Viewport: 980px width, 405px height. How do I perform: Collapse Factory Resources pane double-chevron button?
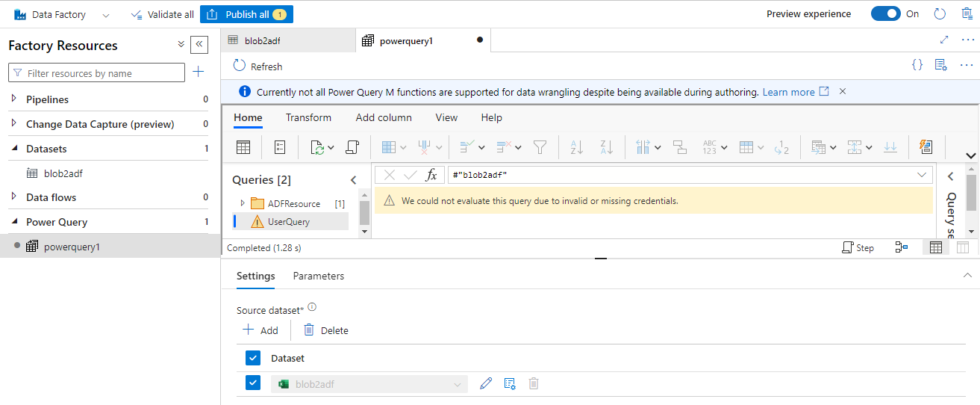199,45
